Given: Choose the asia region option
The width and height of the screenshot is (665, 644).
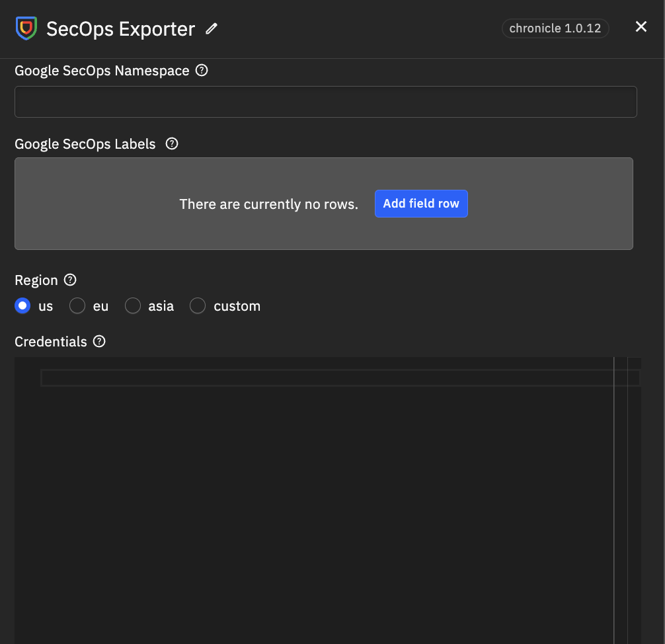Looking at the screenshot, I should click(x=133, y=305).
